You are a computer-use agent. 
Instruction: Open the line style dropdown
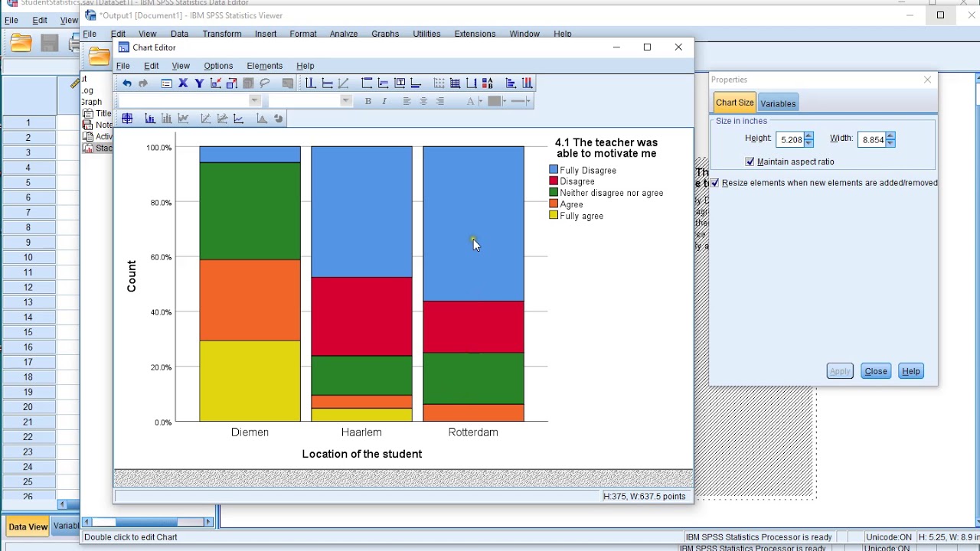528,101
